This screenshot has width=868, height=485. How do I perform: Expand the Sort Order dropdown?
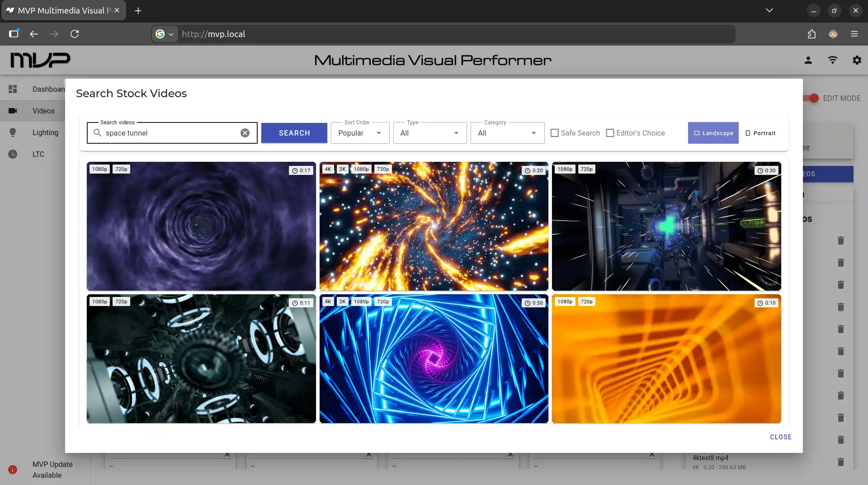[360, 133]
